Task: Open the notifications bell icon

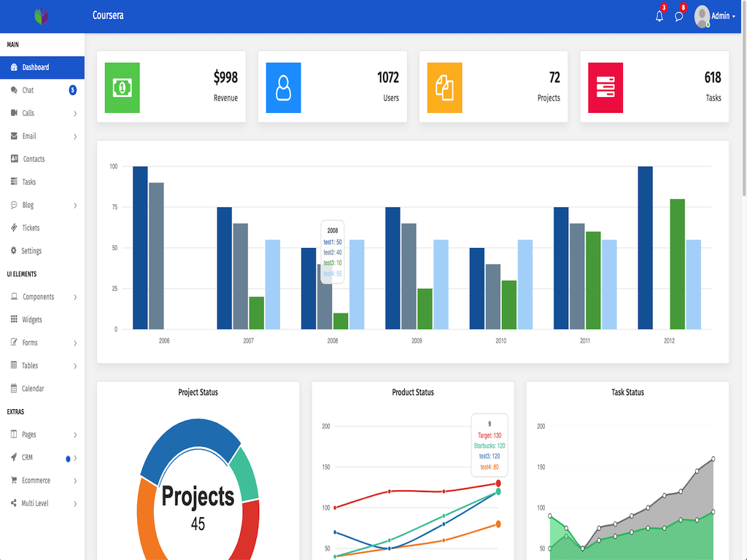Action: click(x=659, y=17)
